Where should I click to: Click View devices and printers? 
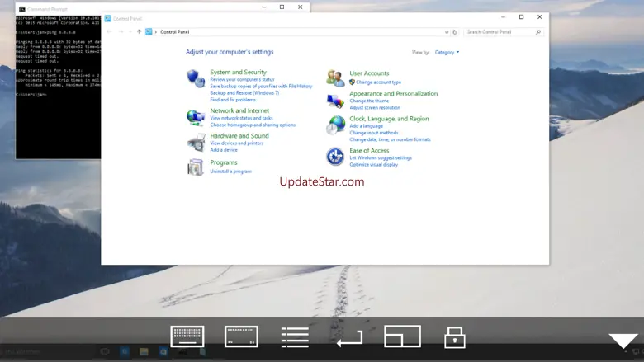237,143
